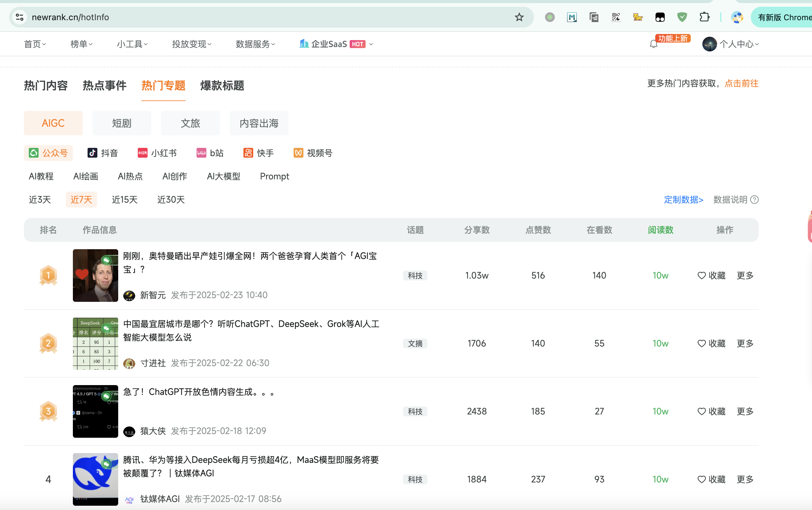Click the QR code extension icon
The width and height of the screenshot is (812, 510).
point(616,17)
